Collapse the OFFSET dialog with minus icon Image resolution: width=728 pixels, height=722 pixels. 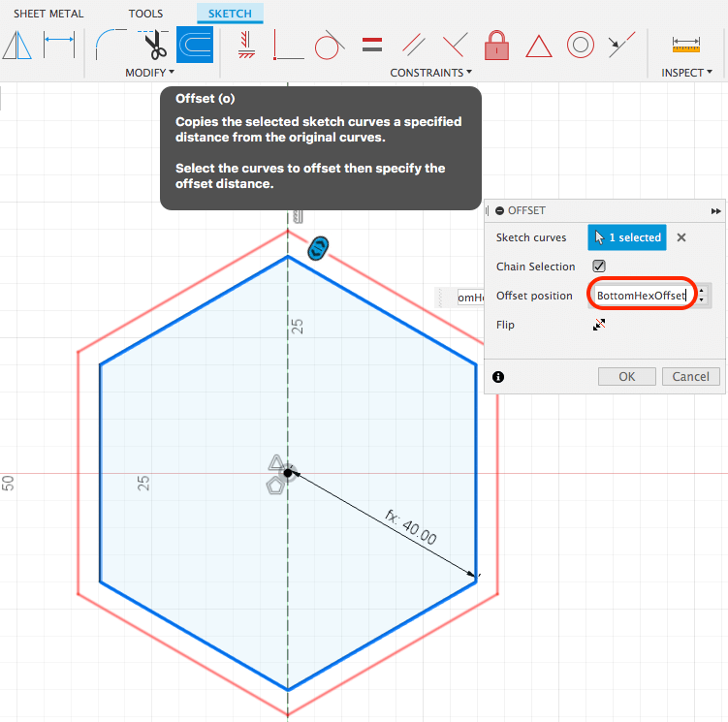pyautogui.click(x=499, y=210)
